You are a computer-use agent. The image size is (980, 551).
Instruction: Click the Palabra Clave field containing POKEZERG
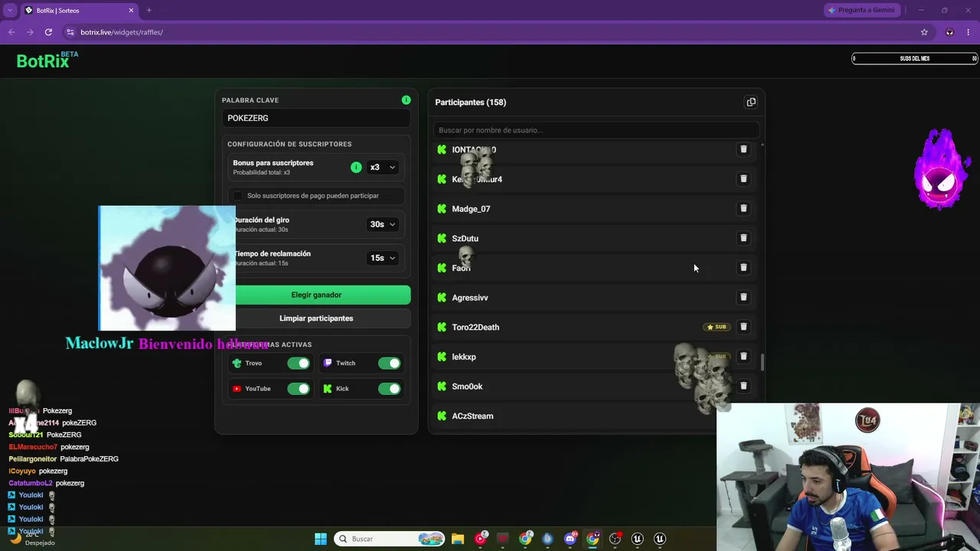point(316,118)
